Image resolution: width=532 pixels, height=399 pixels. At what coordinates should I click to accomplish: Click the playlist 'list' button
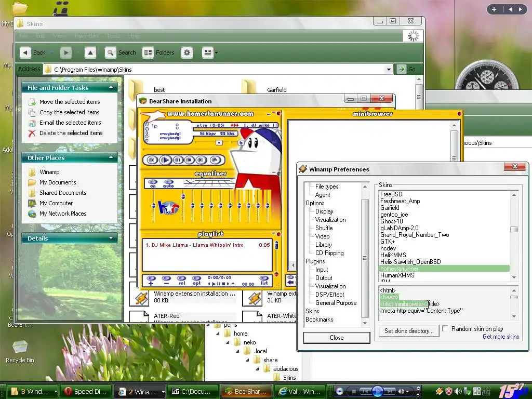tap(264, 281)
